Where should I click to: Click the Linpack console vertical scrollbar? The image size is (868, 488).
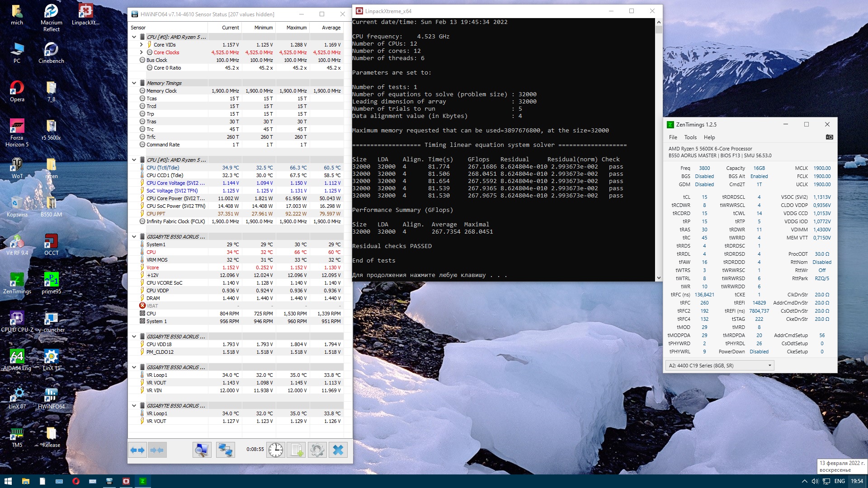point(658,149)
